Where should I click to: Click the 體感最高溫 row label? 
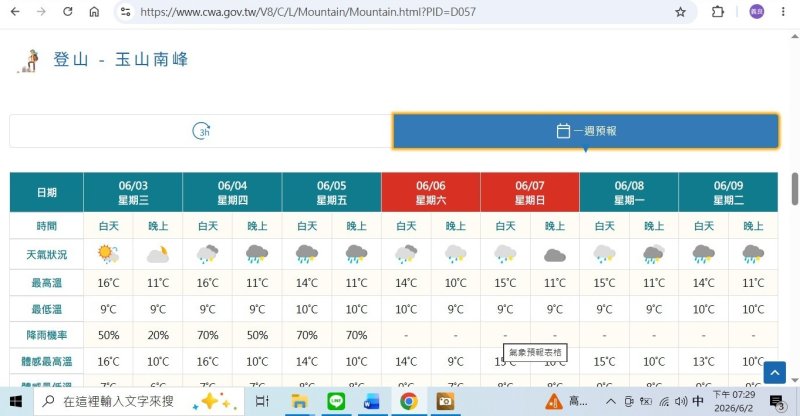pos(46,361)
